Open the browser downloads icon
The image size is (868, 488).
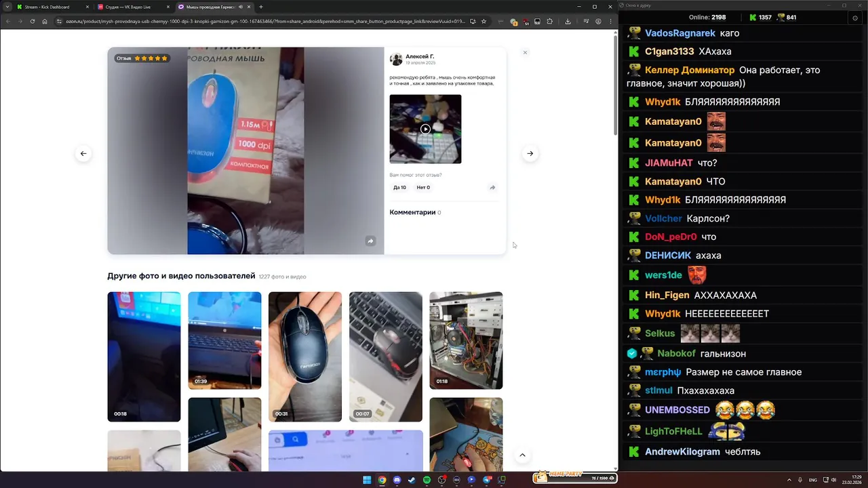point(568,21)
